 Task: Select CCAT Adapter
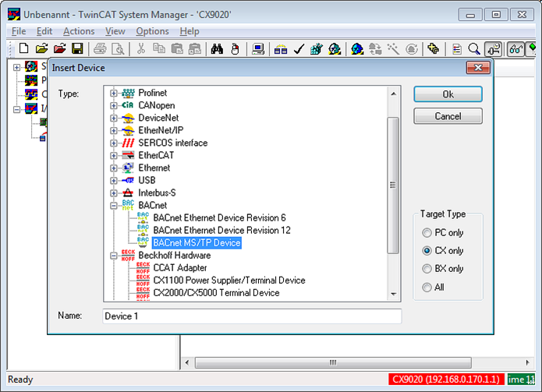click(x=179, y=267)
